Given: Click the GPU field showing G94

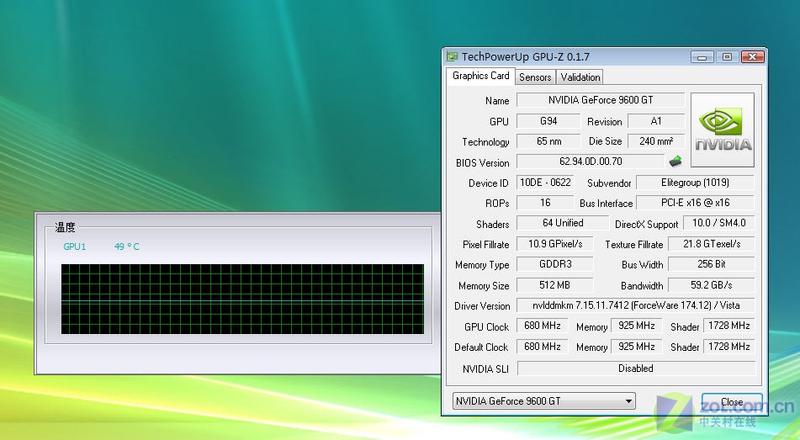Looking at the screenshot, I should tap(548, 121).
